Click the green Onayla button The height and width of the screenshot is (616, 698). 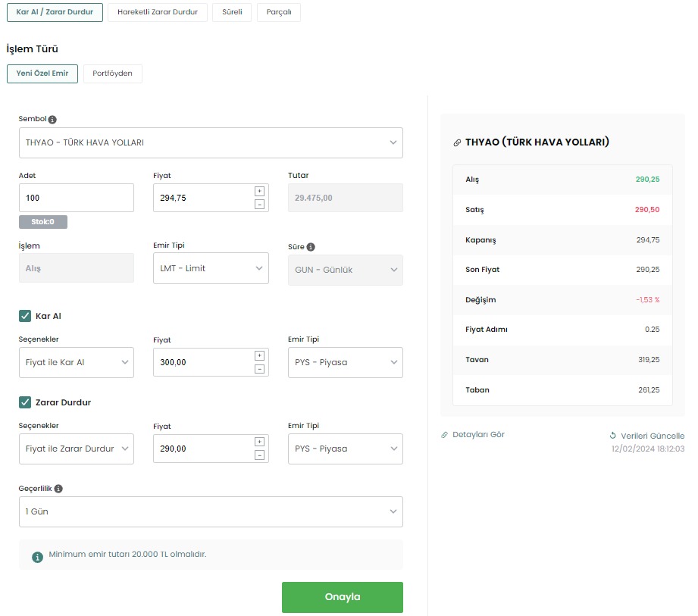point(343,597)
